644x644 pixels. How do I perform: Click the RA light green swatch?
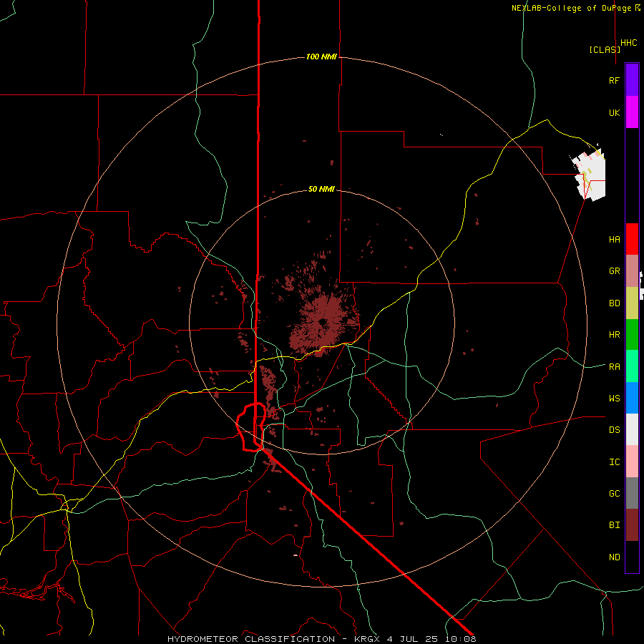pyautogui.click(x=632, y=366)
